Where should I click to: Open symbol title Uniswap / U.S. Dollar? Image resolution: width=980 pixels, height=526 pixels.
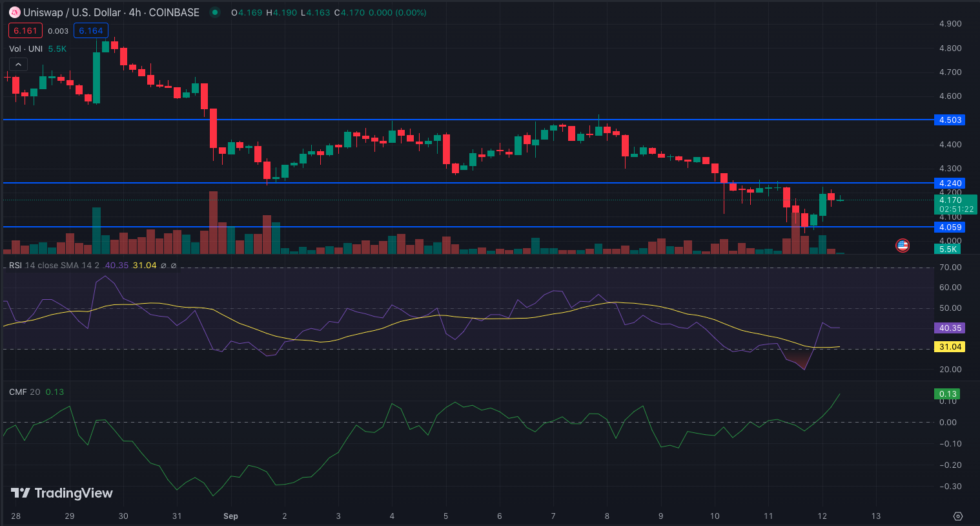click(x=72, y=12)
